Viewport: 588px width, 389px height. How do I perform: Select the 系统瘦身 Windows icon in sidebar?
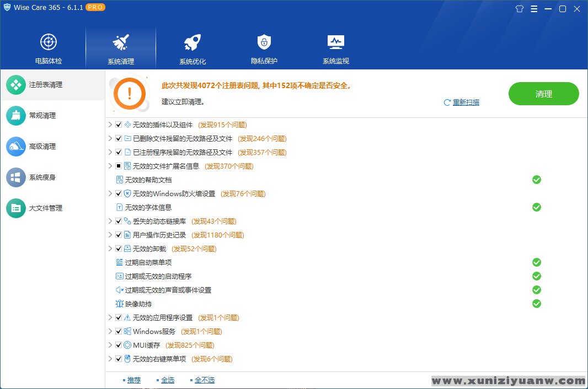pos(16,177)
